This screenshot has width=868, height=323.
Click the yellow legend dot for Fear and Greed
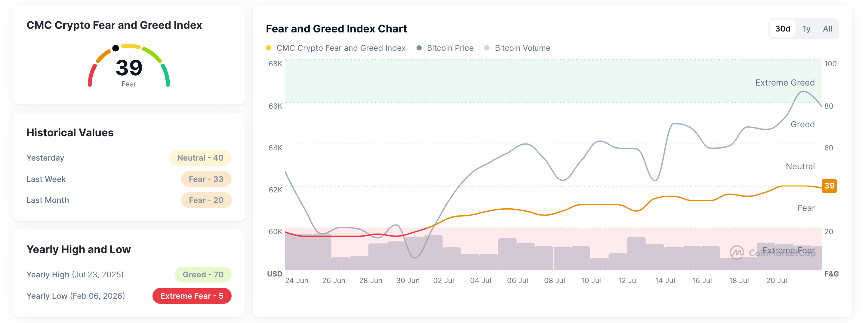pyautogui.click(x=269, y=48)
